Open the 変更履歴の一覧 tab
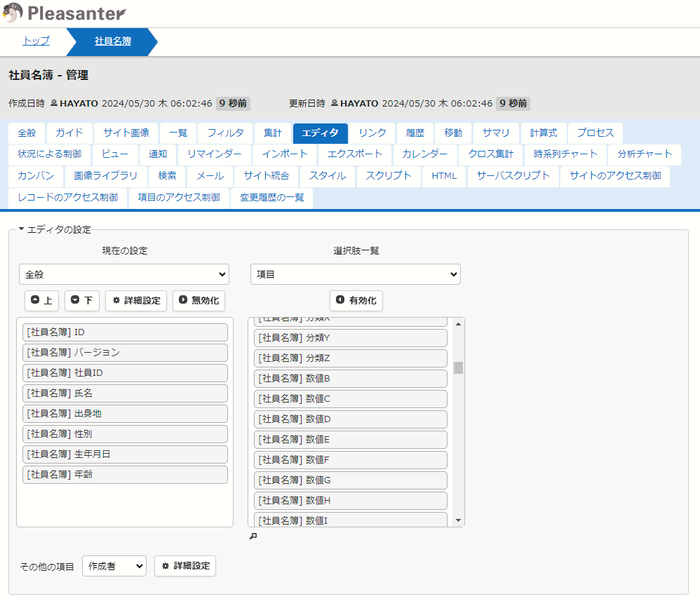 [272, 198]
